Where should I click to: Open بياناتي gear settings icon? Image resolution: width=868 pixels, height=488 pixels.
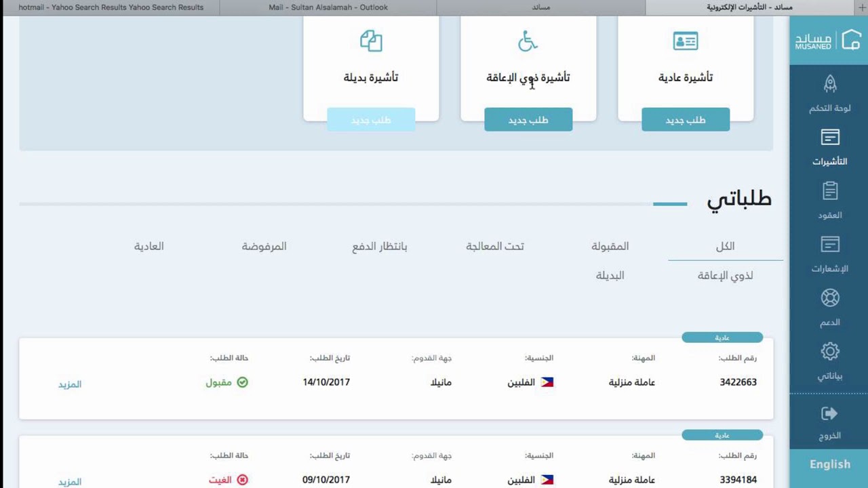(830, 351)
